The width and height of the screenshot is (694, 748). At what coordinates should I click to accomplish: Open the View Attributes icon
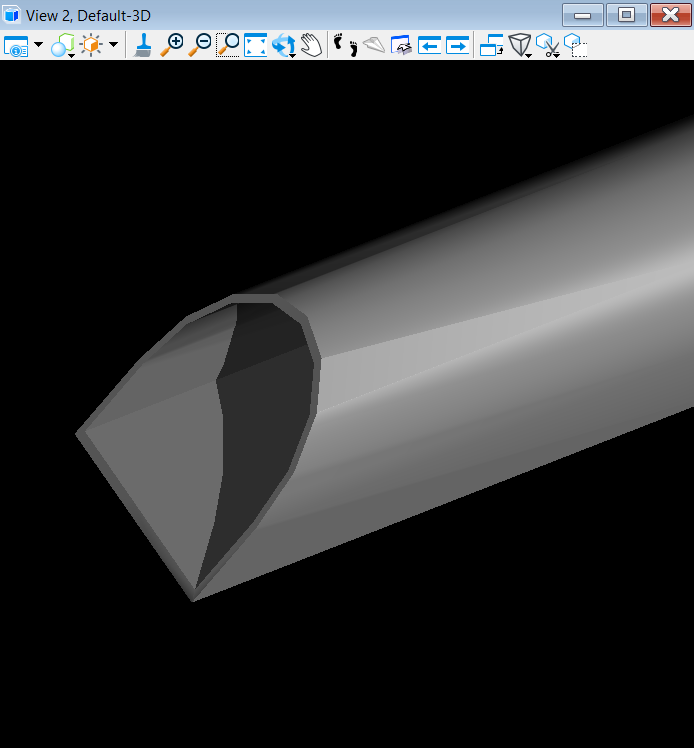[16, 45]
